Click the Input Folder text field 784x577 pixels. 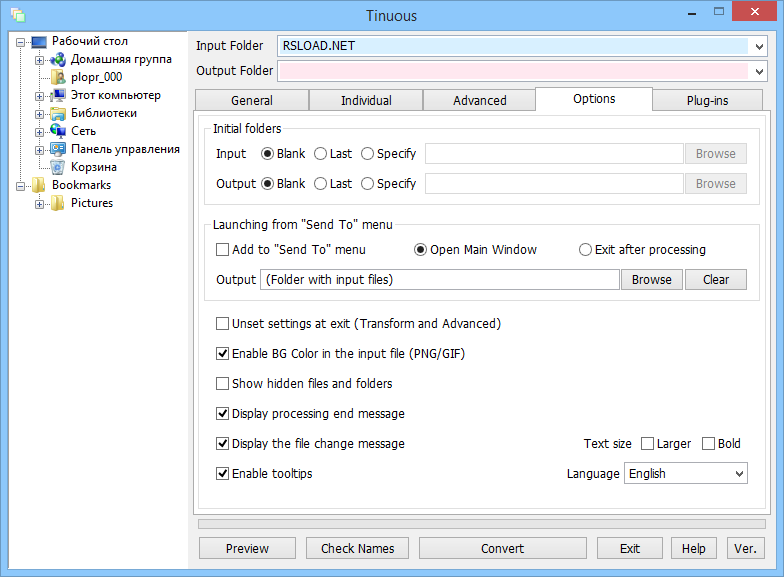click(x=513, y=46)
